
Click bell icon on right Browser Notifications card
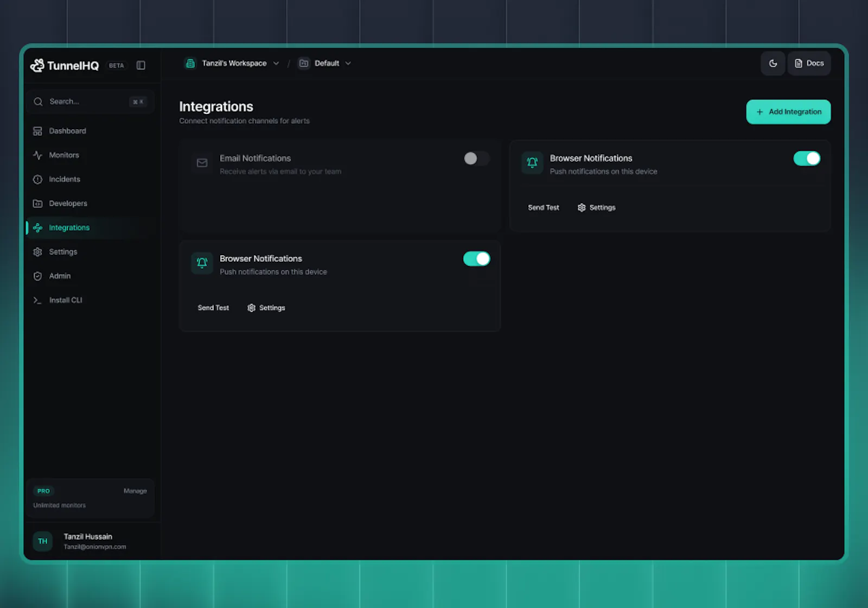(532, 162)
